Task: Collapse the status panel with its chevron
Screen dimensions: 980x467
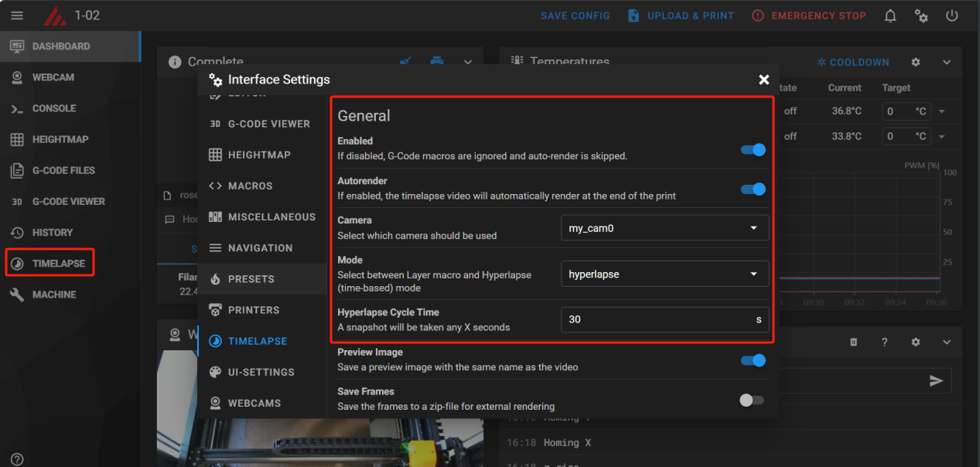Action: [x=468, y=62]
